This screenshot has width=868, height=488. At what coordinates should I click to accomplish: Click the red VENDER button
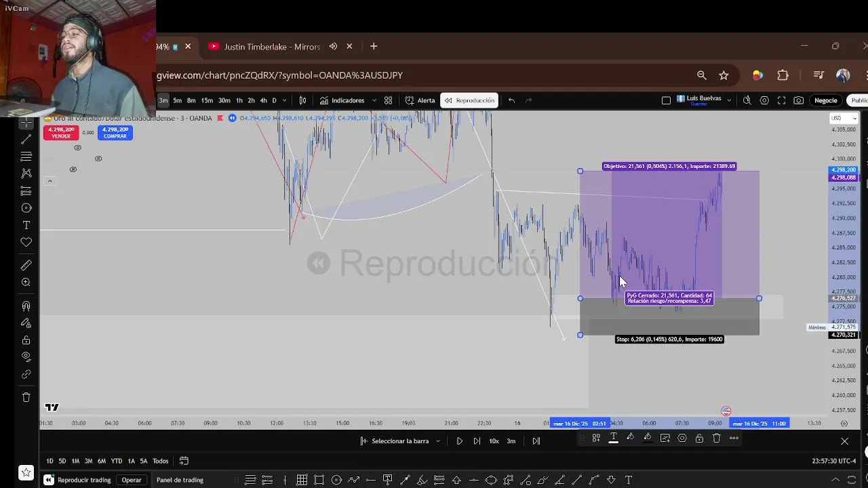[61, 133]
